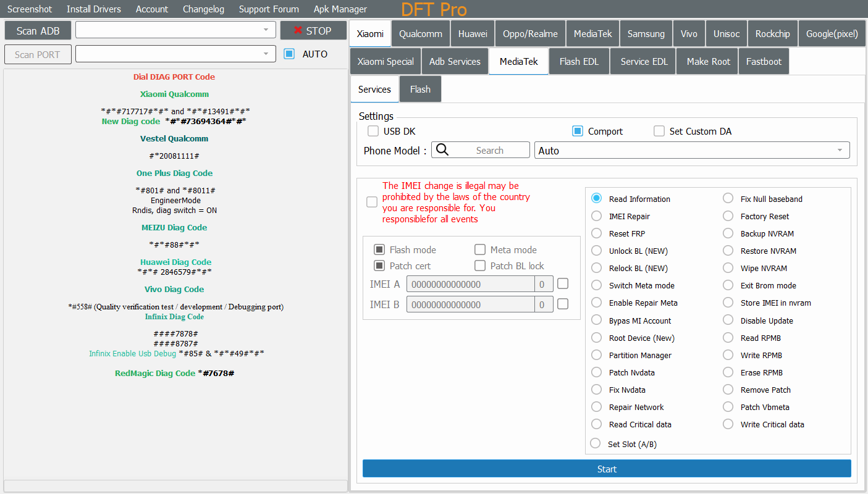The height and width of the screenshot is (494, 868).
Task: Enable the USB DK checkbox
Action: (373, 131)
